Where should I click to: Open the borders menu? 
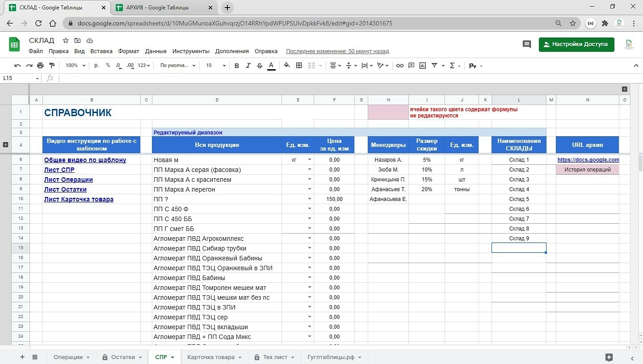pos(299,66)
